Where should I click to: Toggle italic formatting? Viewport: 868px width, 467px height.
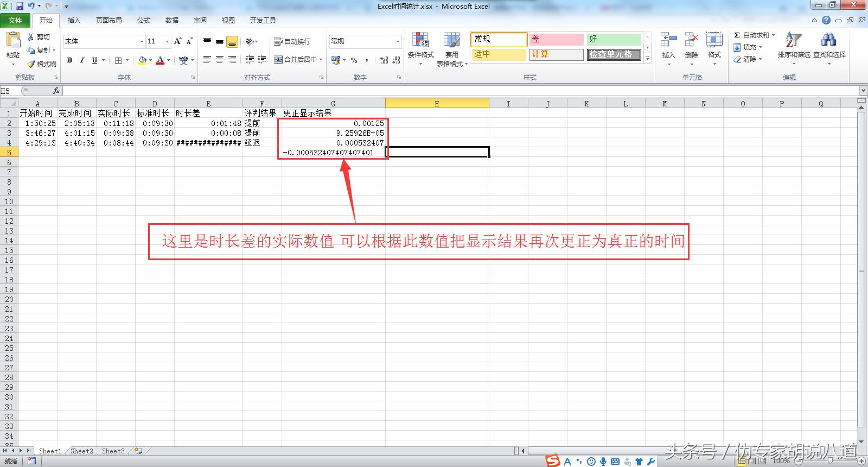(x=82, y=60)
